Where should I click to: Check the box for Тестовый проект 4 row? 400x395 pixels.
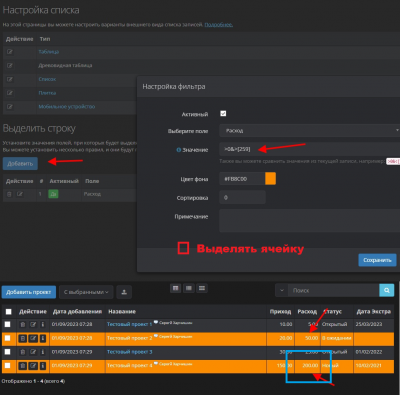click(7, 366)
